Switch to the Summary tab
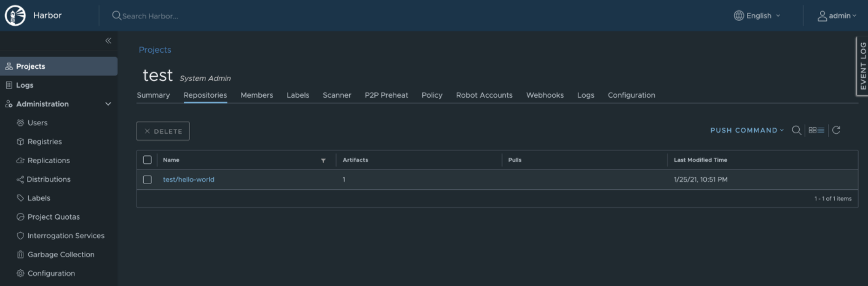The width and height of the screenshot is (868, 286). pos(153,95)
